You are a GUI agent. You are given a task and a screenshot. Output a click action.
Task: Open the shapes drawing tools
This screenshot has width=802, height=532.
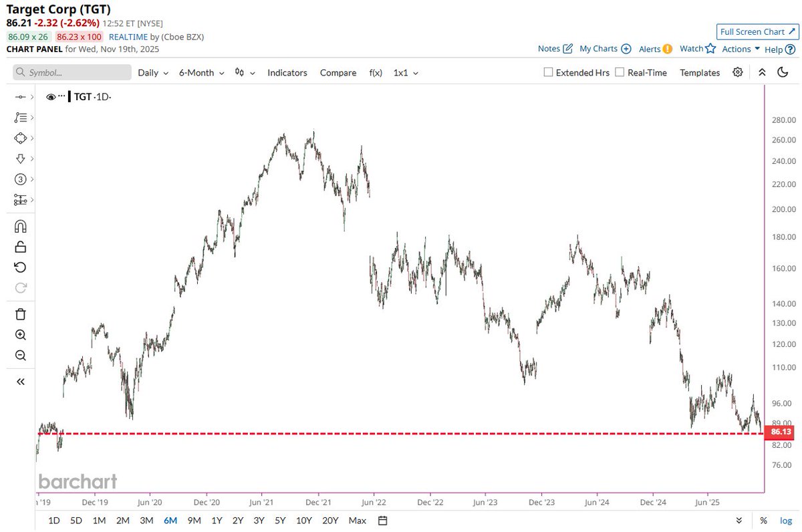point(20,138)
